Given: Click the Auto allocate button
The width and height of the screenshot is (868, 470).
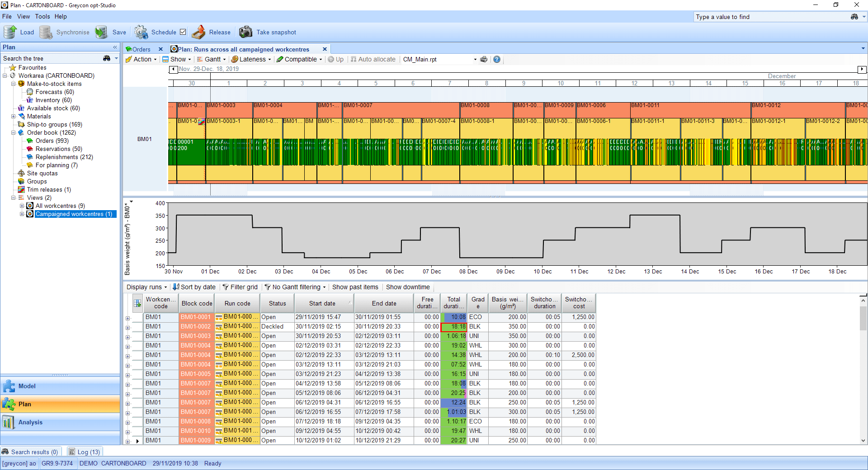Looking at the screenshot, I should pyautogui.click(x=373, y=59).
